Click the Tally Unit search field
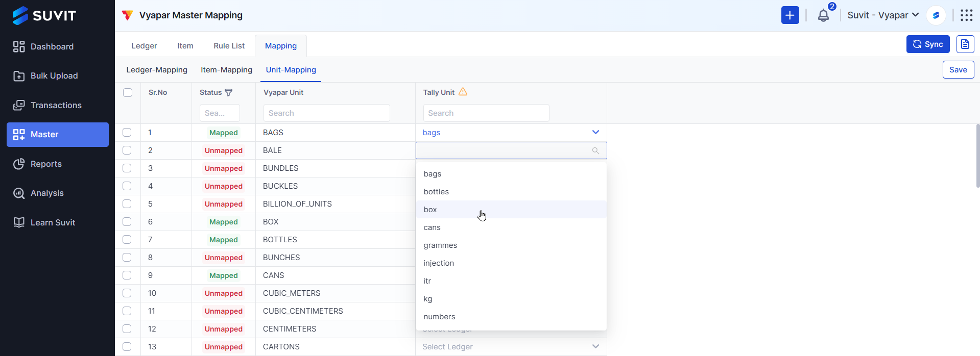Image resolution: width=980 pixels, height=356 pixels. pyautogui.click(x=486, y=113)
